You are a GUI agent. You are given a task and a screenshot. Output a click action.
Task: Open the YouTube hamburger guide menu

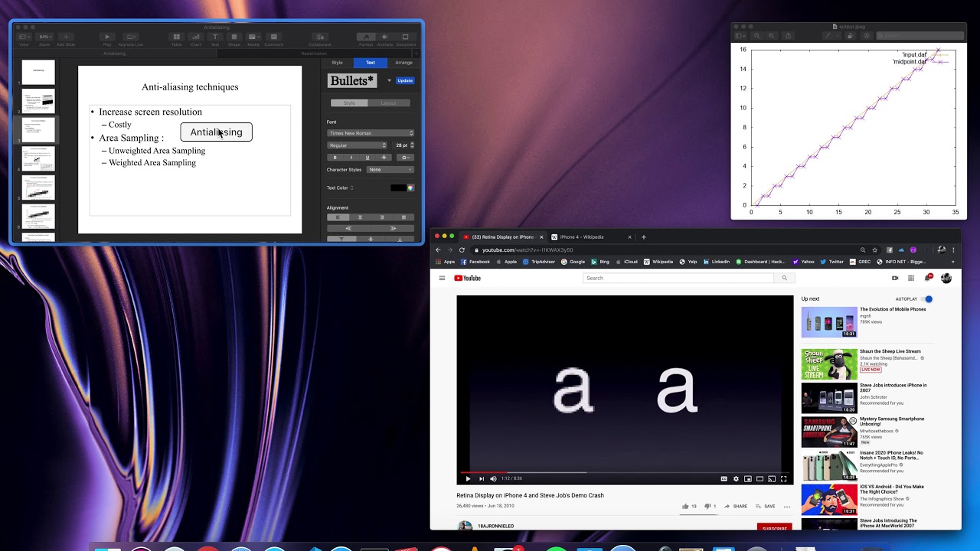(442, 279)
